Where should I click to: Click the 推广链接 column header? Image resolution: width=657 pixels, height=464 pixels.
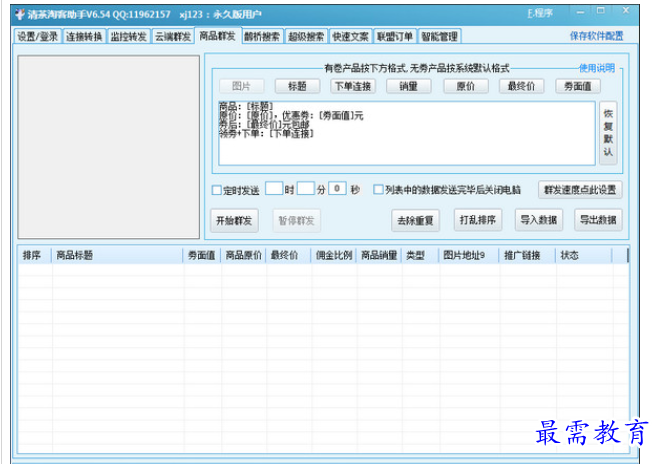(527, 255)
